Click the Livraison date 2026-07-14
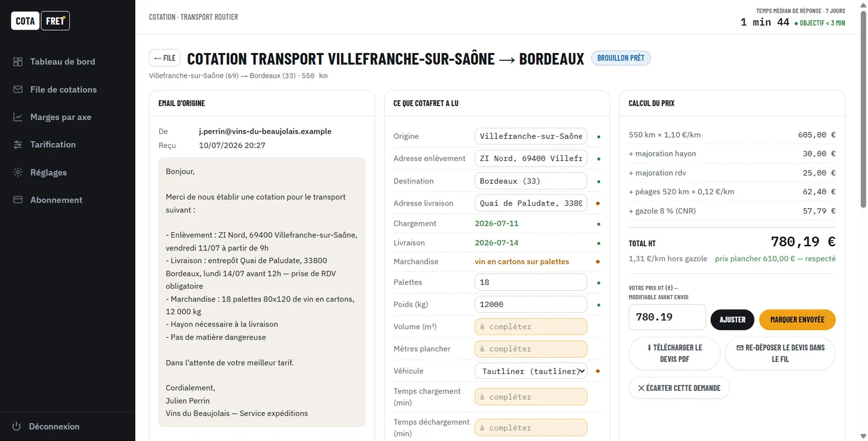Screen dimensions: 868x441 [497, 243]
